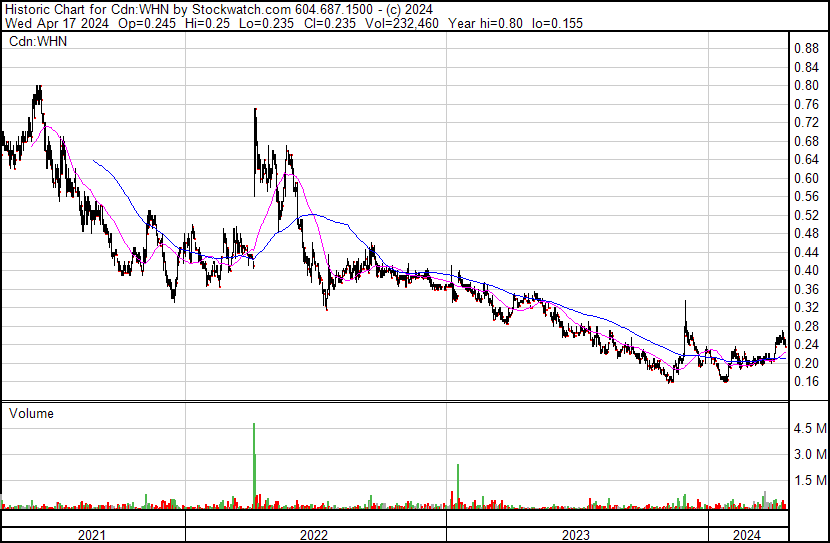The width and height of the screenshot is (830, 543).
Task: Click the 0.48 price axis label
Action: (x=806, y=233)
